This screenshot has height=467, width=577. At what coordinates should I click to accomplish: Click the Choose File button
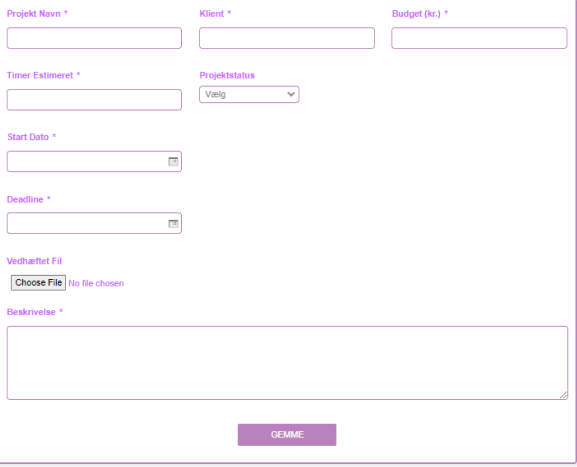coord(38,283)
